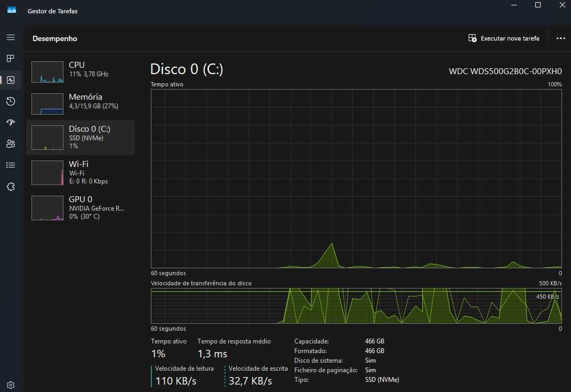Open the App history page icon
The height and width of the screenshot is (392, 571).
(x=11, y=101)
